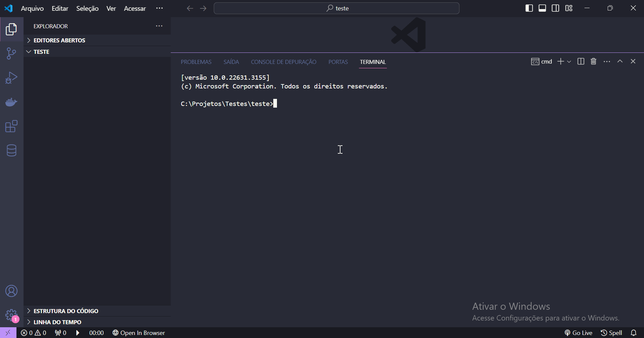644x338 pixels.
Task: Click Open In Browser button
Action: coord(139,333)
